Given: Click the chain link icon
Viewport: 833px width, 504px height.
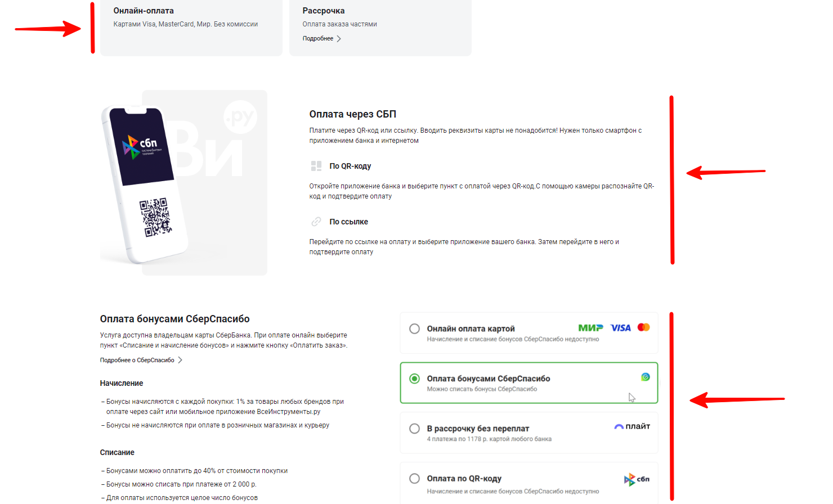Looking at the screenshot, I should 316,222.
